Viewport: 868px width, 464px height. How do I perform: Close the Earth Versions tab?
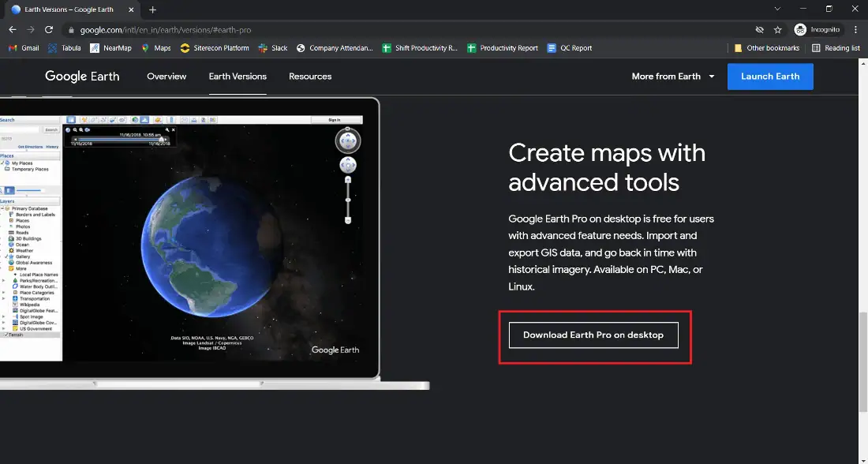(131, 9)
